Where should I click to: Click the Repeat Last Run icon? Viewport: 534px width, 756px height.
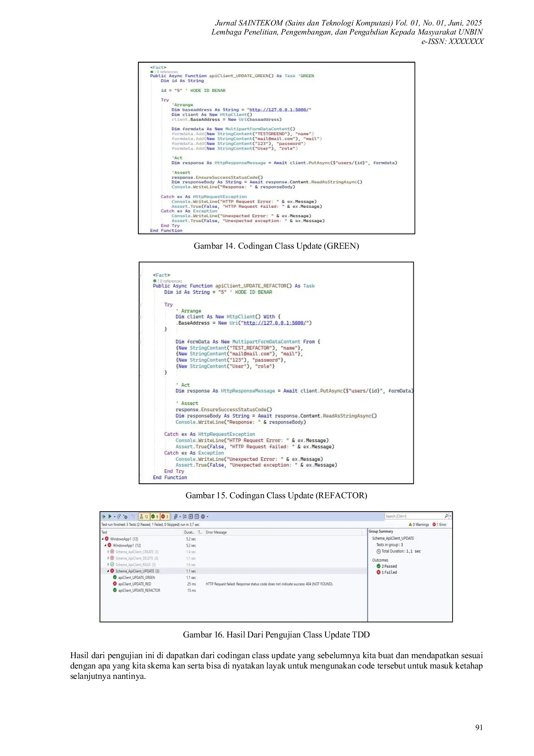(x=119, y=516)
